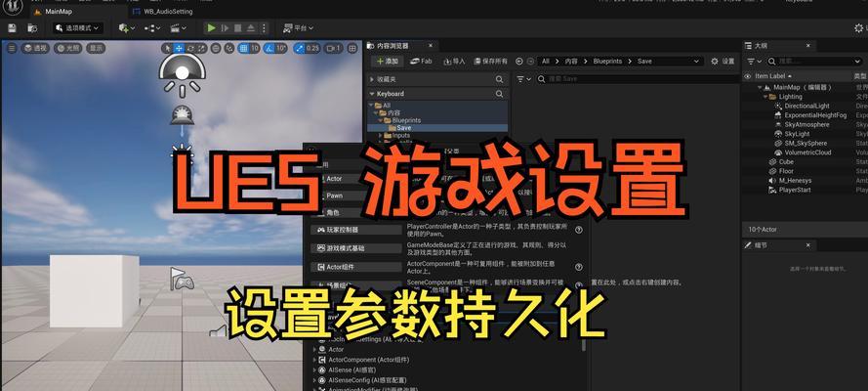Toggle surface snapping icon
Viewport: 868px width, 391px height.
[229, 48]
